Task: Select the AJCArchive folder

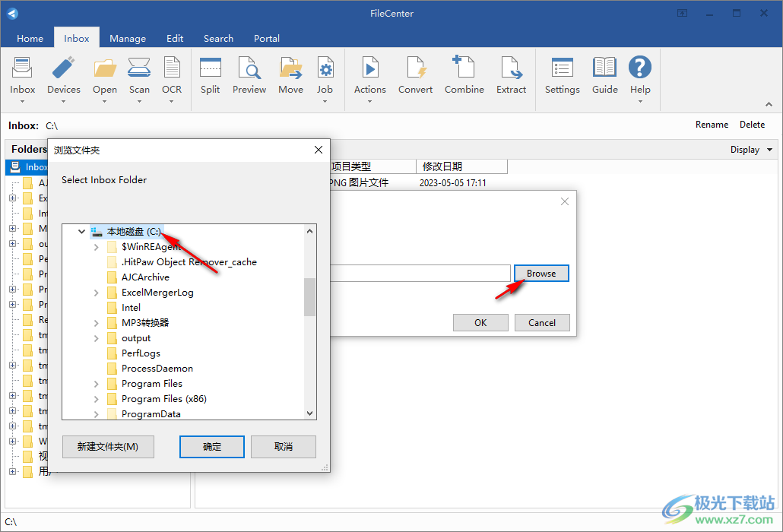Action: click(x=145, y=277)
